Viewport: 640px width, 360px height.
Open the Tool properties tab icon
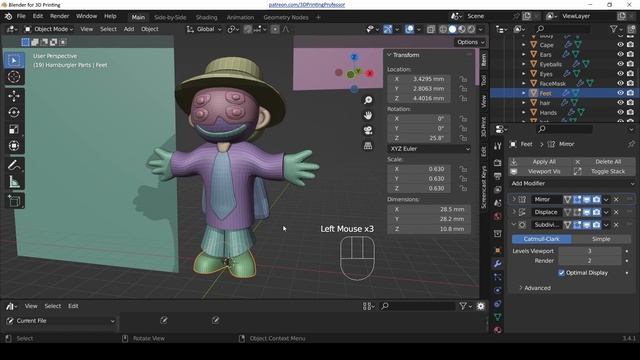point(498,146)
